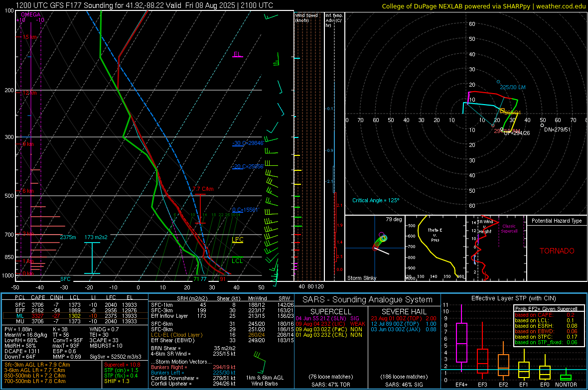Click 'Effective Layer STP (with CIN)' chart title
The height and width of the screenshot is (390, 588).
pos(513,298)
